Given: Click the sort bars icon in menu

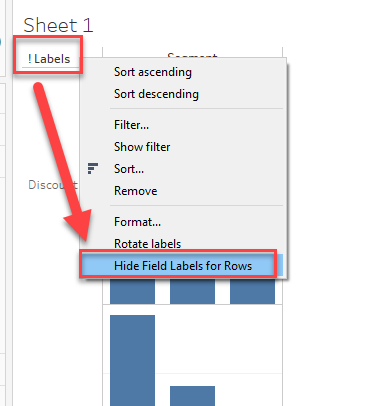Looking at the screenshot, I should coord(92,169).
